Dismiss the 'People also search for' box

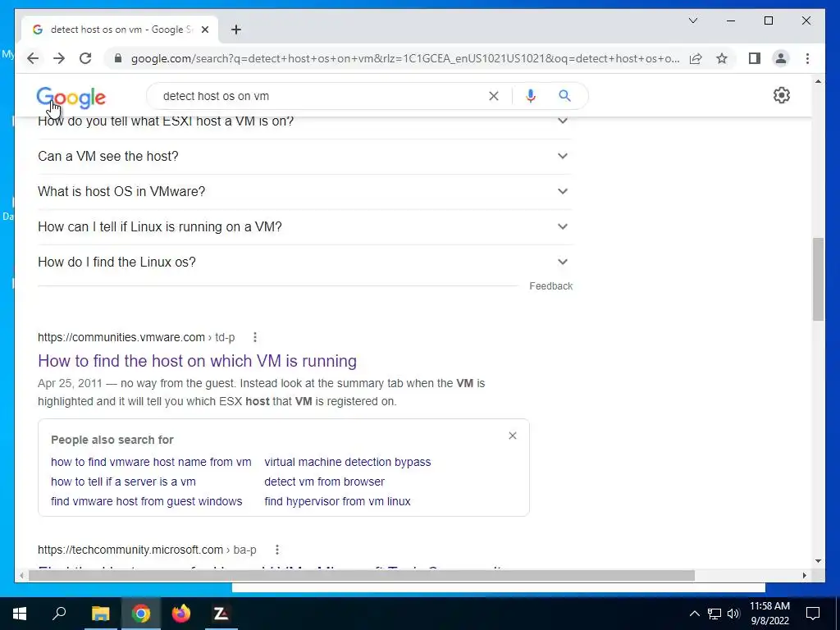(513, 436)
